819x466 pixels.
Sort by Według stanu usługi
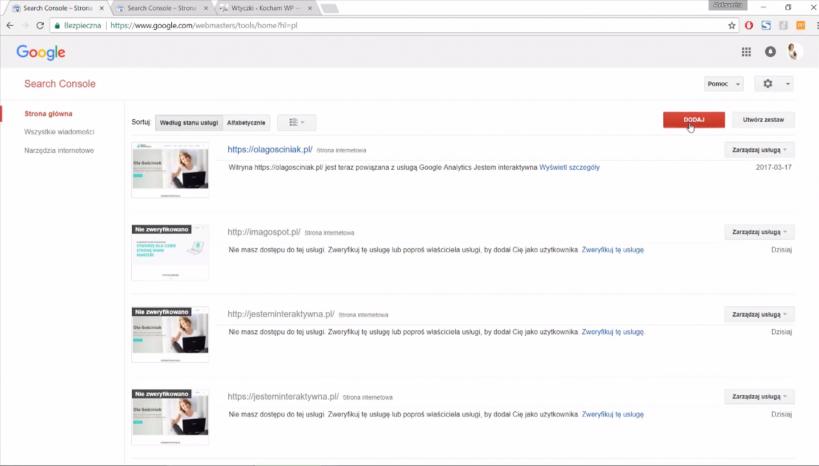point(189,123)
